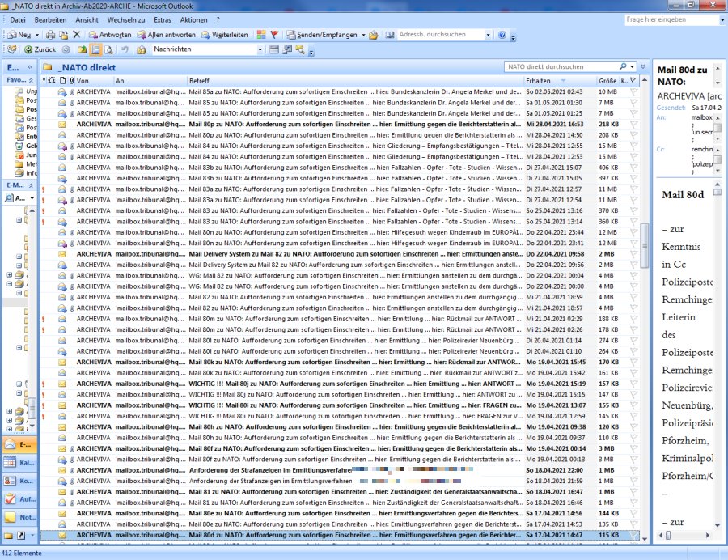Screen dimensions: 728x560
Task: Open the search options dropdown arrow
Action: point(633,66)
